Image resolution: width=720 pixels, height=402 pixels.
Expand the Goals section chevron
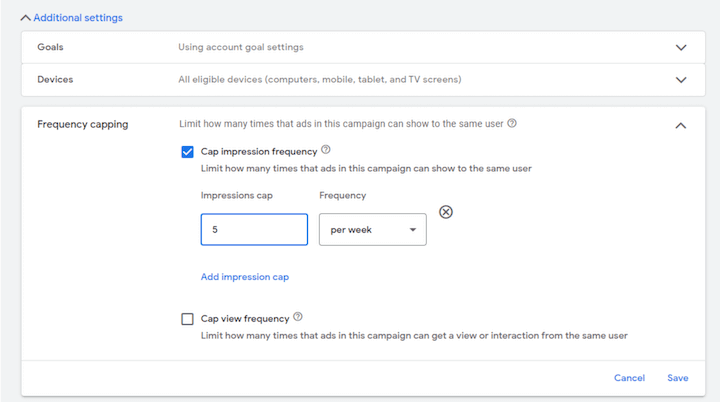681,47
